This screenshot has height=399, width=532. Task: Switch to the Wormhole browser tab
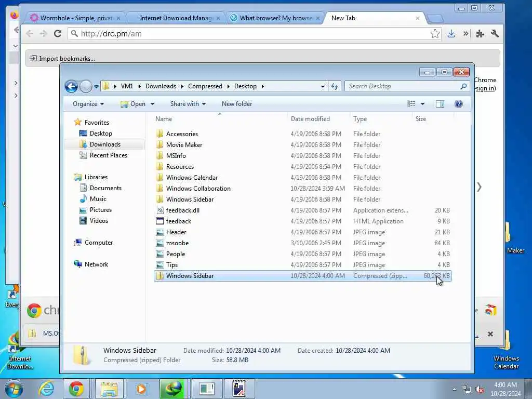75,18
